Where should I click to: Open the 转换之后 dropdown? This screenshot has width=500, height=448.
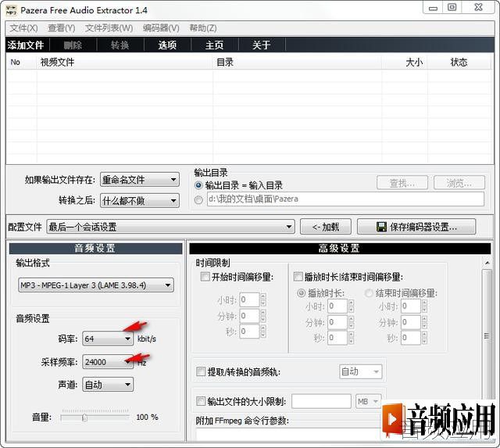(x=140, y=201)
